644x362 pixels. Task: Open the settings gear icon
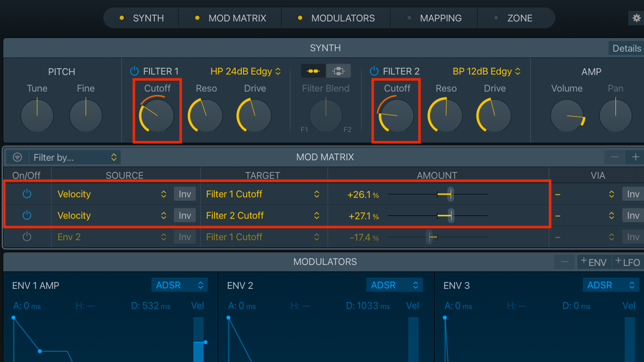click(x=636, y=18)
